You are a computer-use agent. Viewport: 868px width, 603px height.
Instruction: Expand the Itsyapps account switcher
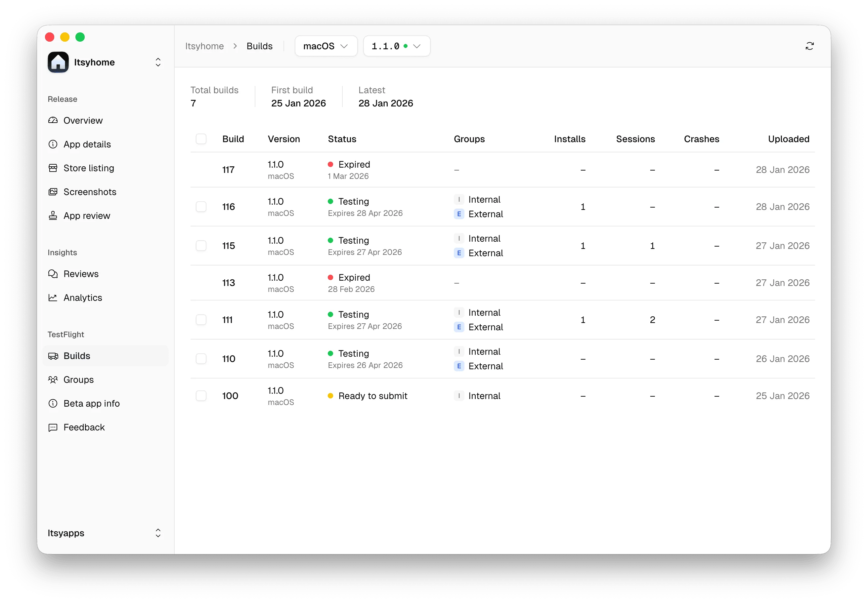[x=158, y=533]
